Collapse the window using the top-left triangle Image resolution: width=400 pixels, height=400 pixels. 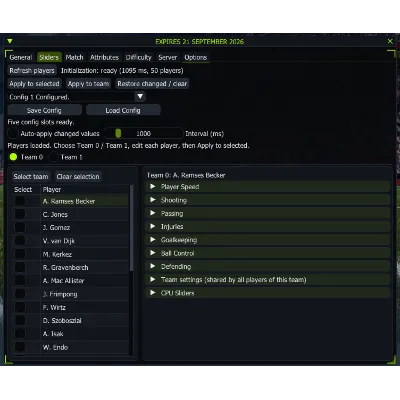click(x=10, y=41)
